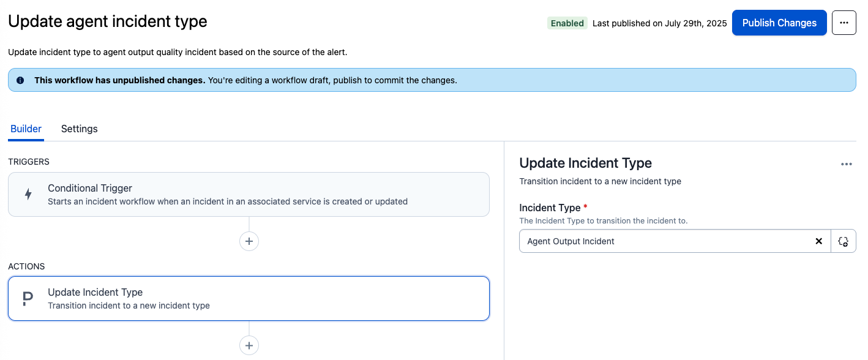Click the Update Incident Type action's P icon
The height and width of the screenshot is (360, 868).
click(x=26, y=298)
